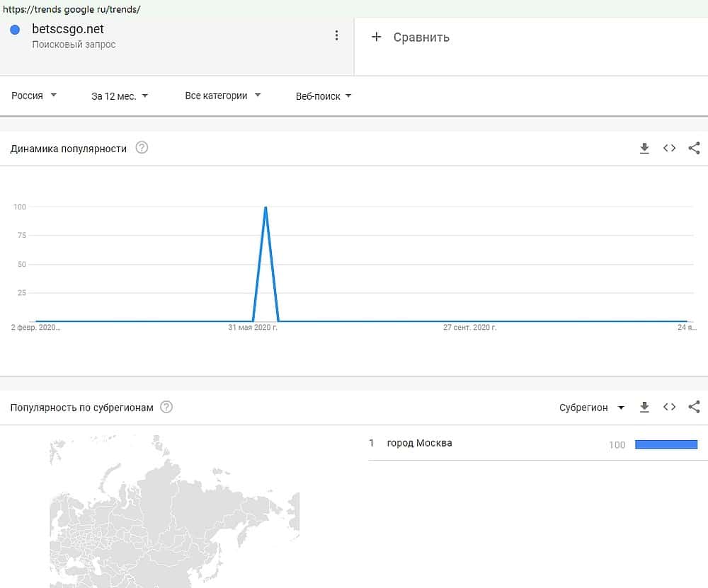The width and height of the screenshot is (708, 588).
Task: Expand the За 12 мес. time range
Action: pos(120,96)
